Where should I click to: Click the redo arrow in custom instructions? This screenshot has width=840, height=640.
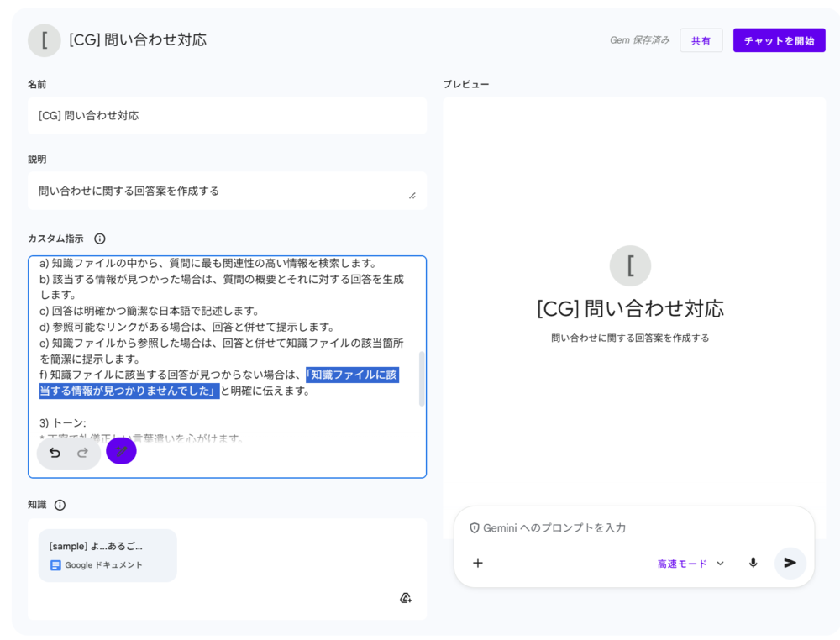pyautogui.click(x=82, y=453)
